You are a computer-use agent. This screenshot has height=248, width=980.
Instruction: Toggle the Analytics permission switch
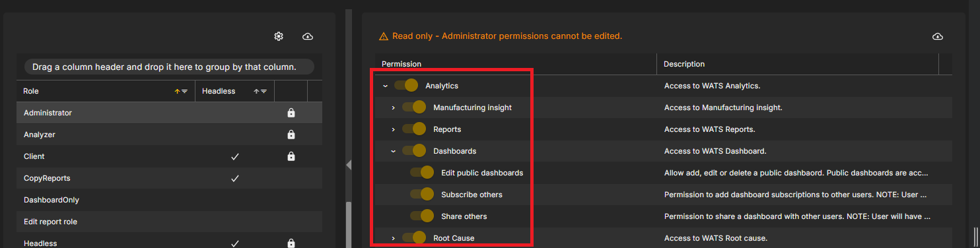[x=406, y=86]
